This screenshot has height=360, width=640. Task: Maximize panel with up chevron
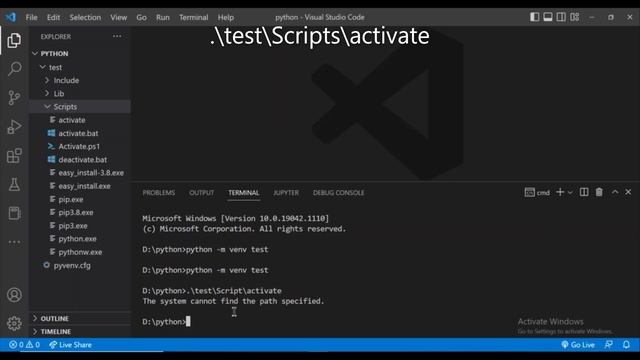615,192
